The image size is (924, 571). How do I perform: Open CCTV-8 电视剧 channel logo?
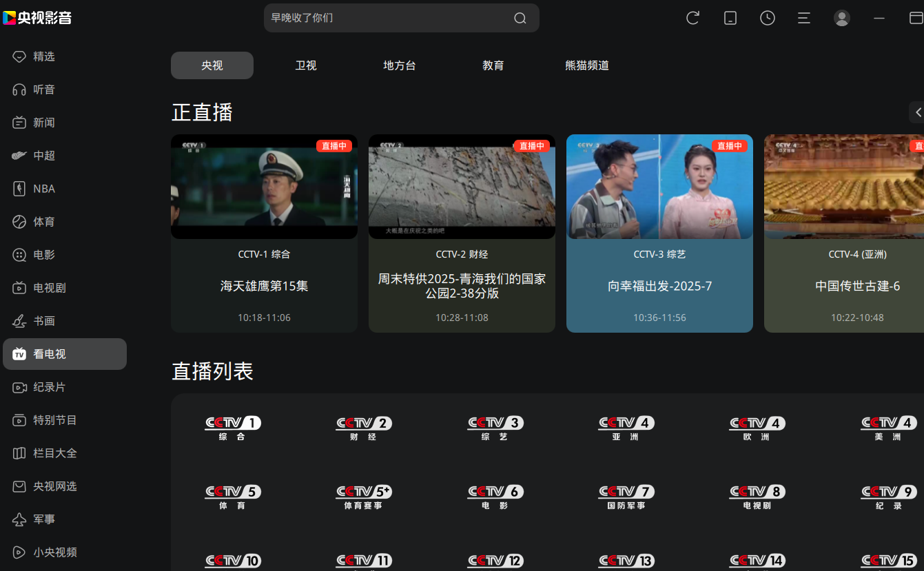click(x=757, y=497)
